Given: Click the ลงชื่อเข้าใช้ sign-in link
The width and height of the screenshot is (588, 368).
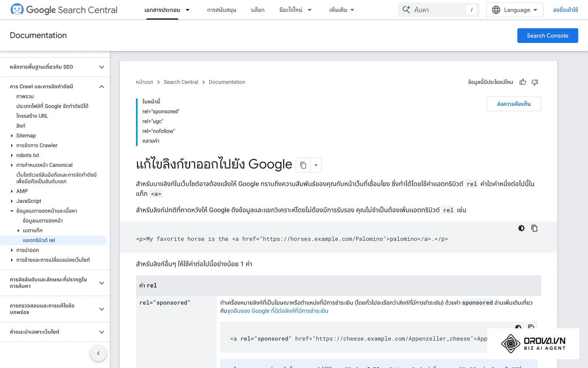Looking at the screenshot, I should coord(565,10).
